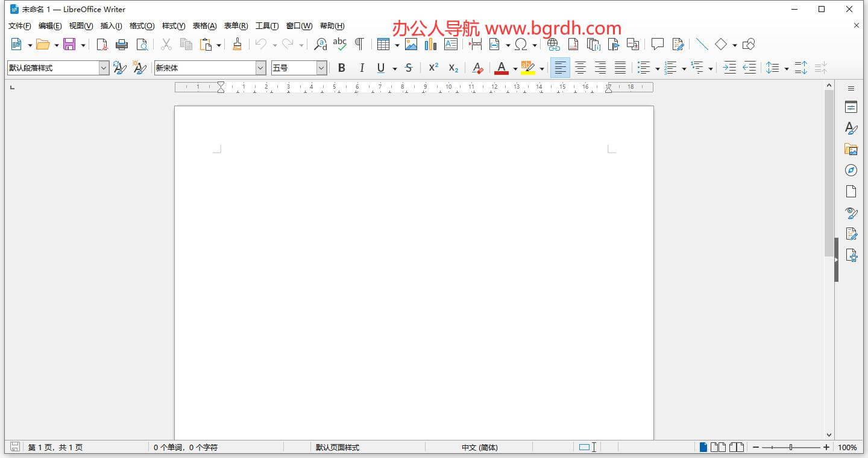Toggle bold formatting
The height and width of the screenshot is (458, 868).
[x=342, y=68]
